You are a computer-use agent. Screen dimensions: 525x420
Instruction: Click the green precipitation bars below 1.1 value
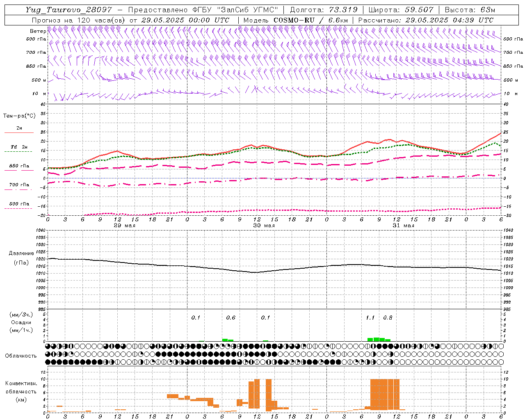click(379, 340)
